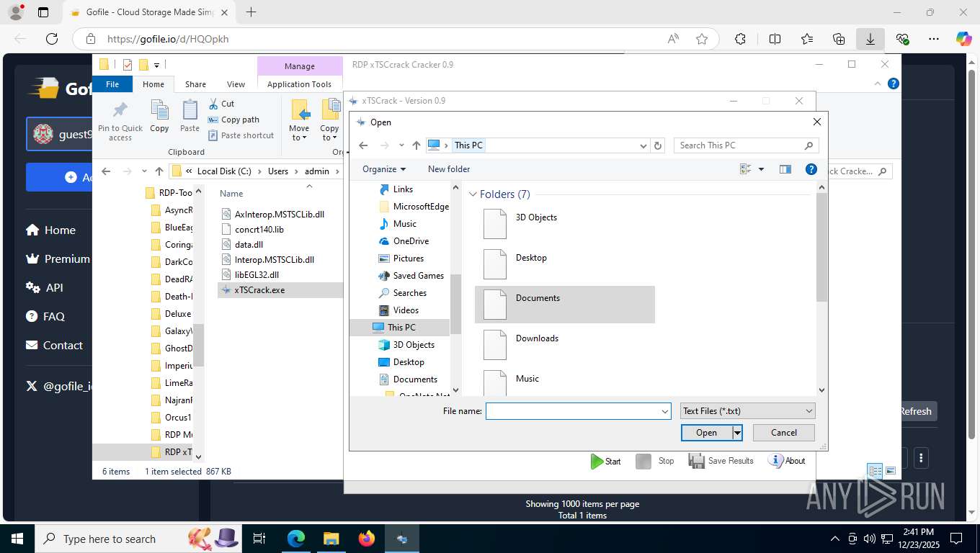This screenshot has height=553, width=980.
Task: Switch to the View tab in Explorer
Action: point(236,84)
